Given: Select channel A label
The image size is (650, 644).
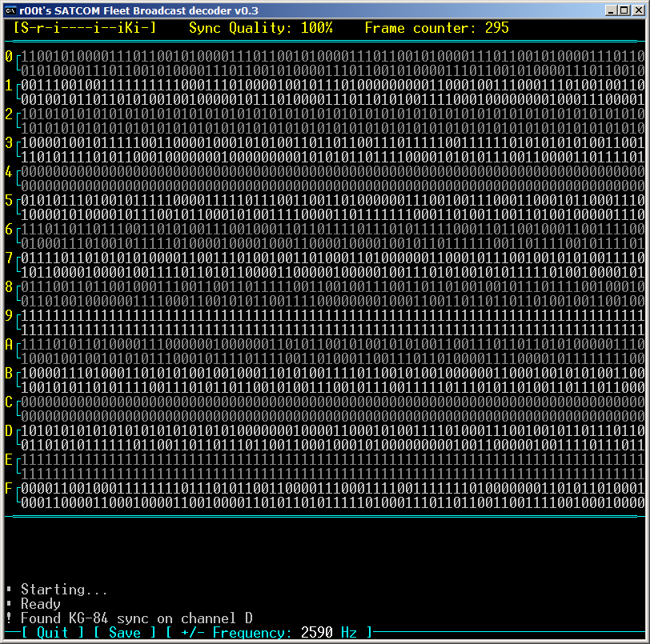Looking at the screenshot, I should (9, 344).
